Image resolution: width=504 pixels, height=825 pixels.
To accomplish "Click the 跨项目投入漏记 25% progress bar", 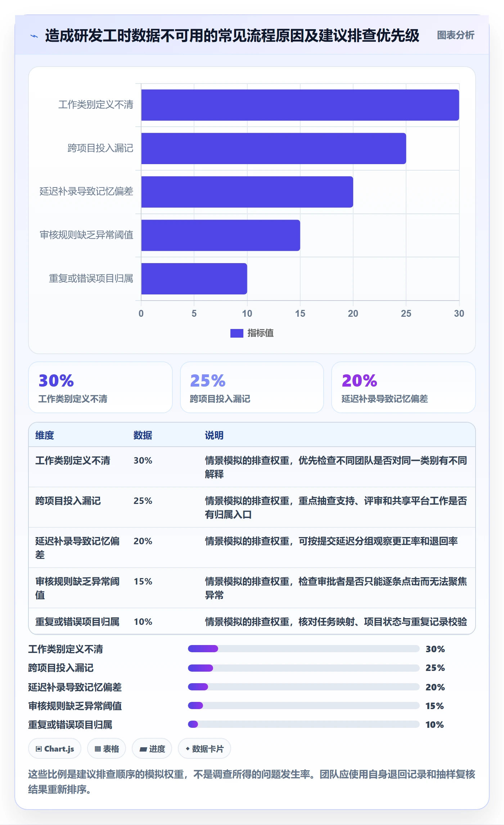I will tap(303, 668).
